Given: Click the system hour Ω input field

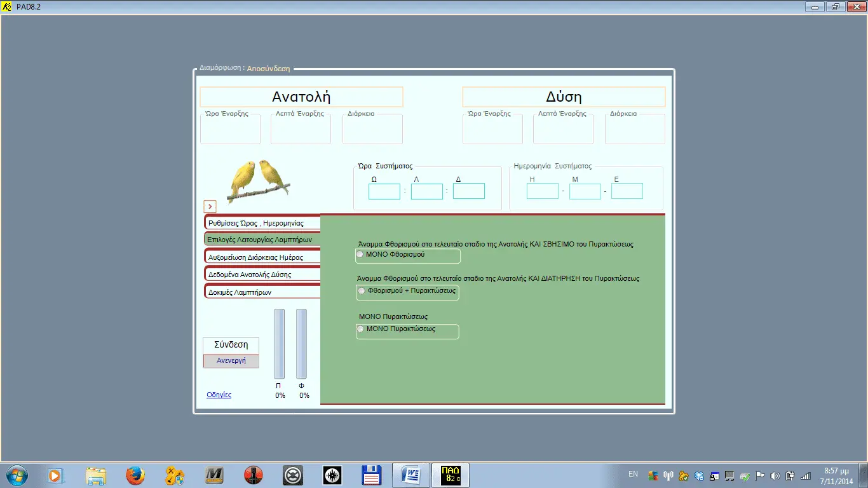Looking at the screenshot, I should pyautogui.click(x=384, y=191).
